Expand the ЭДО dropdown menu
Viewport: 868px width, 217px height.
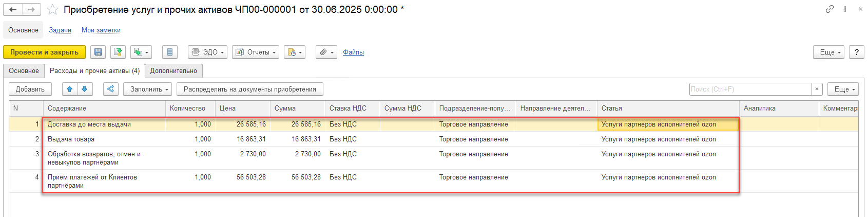tap(207, 52)
